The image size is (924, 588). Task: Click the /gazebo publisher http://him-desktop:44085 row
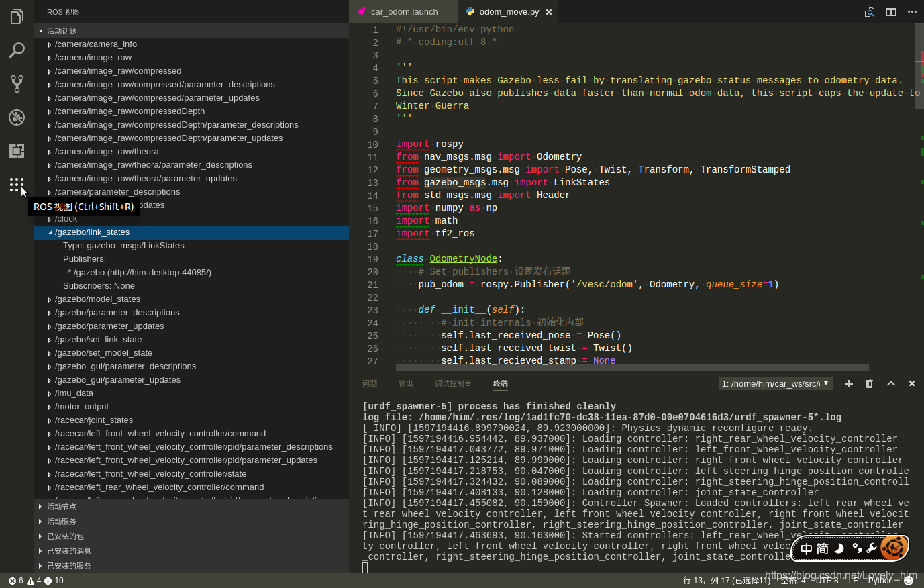[x=191, y=273]
